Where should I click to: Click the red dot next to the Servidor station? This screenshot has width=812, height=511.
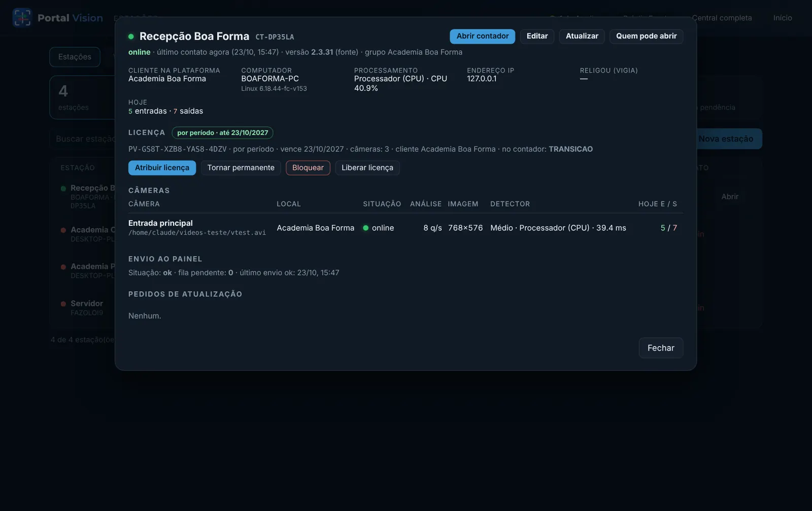pos(63,304)
